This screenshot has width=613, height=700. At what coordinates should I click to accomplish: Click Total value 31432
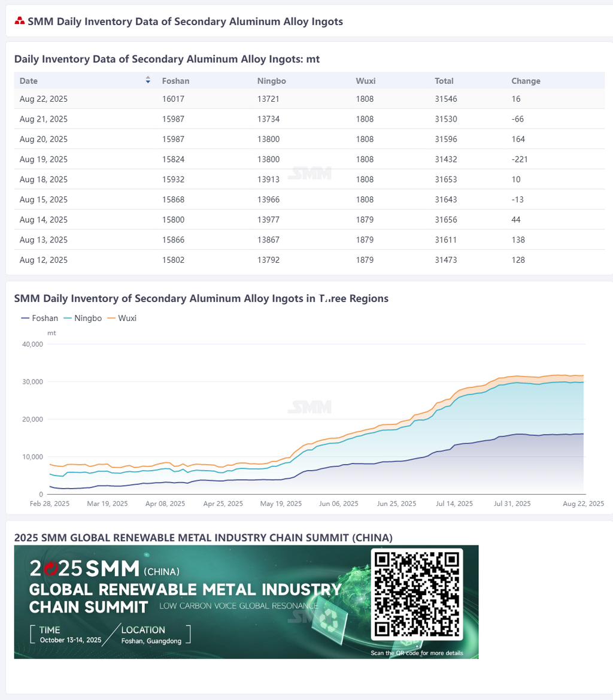[446, 159]
